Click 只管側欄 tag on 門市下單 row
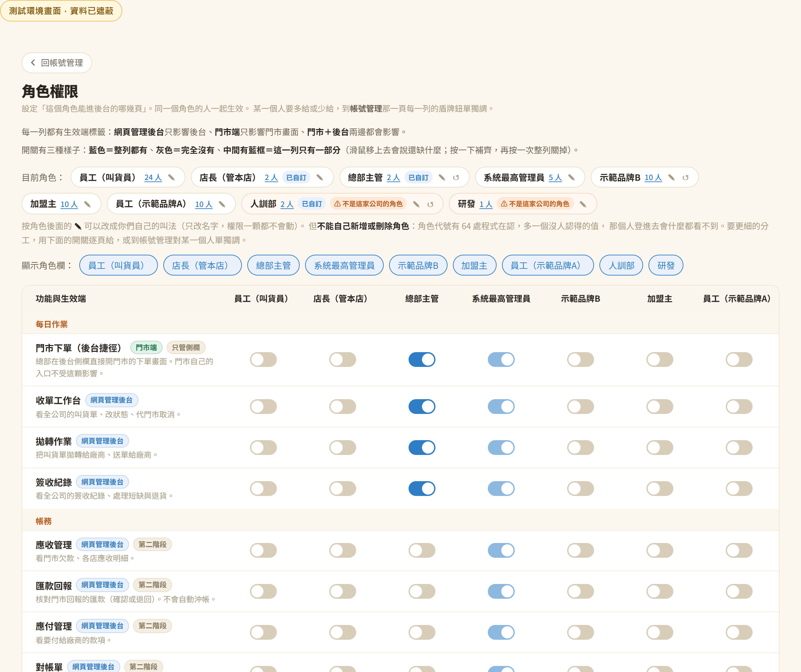The image size is (801, 672). 186,347
